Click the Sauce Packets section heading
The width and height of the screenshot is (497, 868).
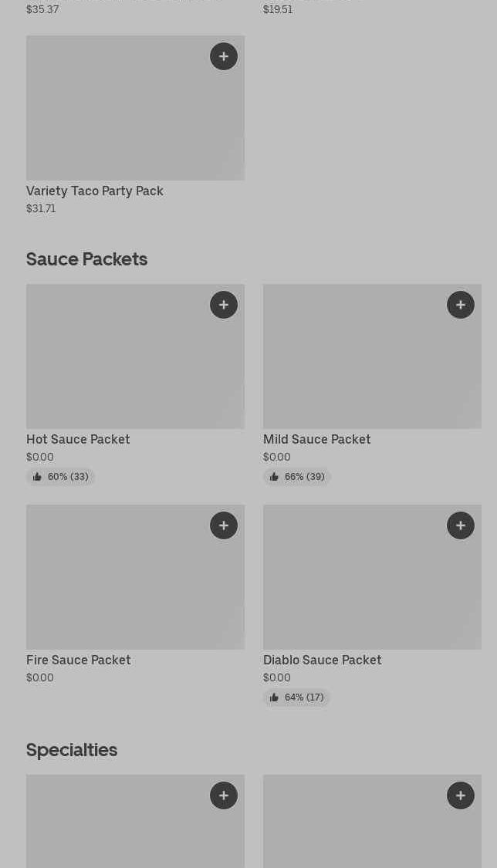(x=86, y=259)
